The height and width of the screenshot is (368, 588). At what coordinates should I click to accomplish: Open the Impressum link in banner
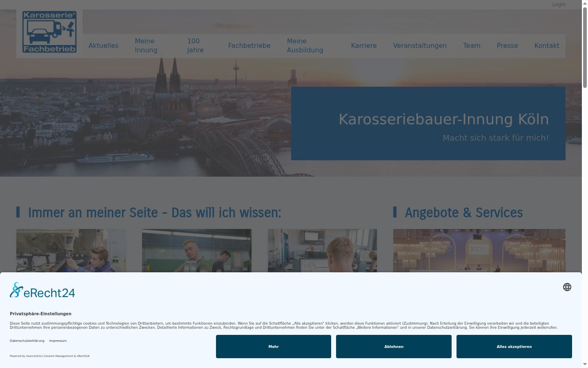(x=58, y=341)
